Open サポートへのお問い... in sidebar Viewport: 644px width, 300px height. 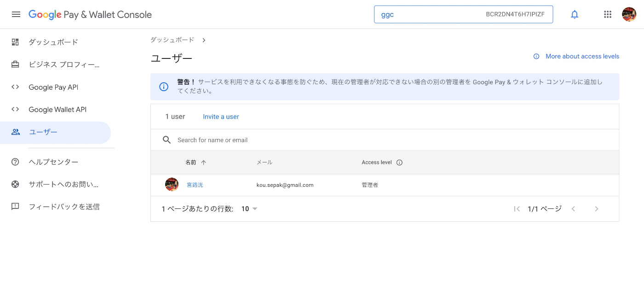point(55,185)
